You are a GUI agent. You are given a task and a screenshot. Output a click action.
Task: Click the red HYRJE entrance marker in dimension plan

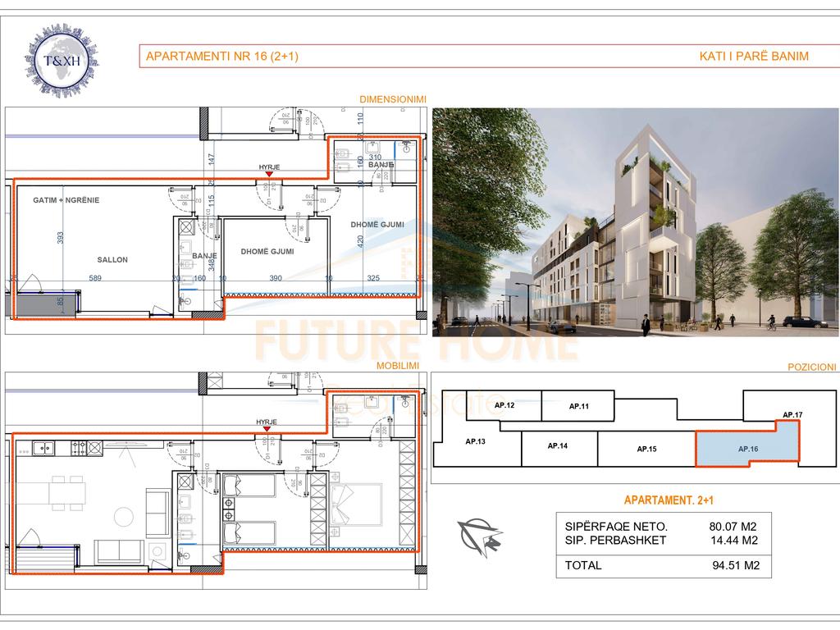click(x=268, y=176)
